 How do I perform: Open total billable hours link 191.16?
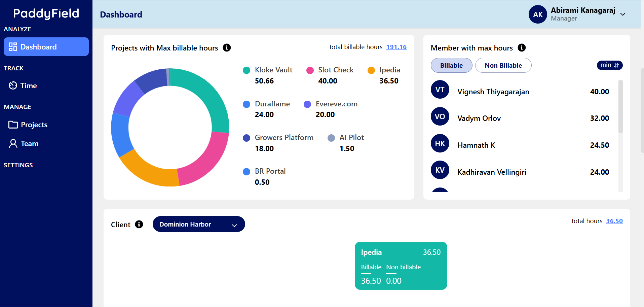pos(396,47)
